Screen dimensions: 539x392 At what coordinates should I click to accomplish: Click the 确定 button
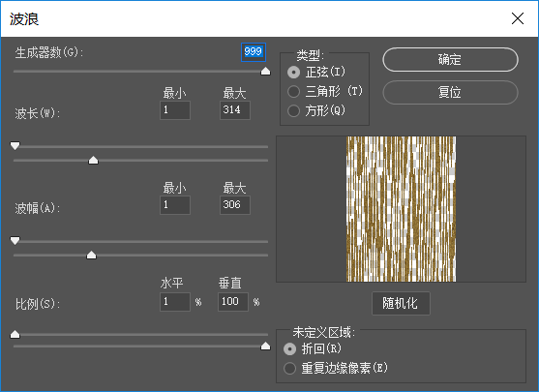450,59
